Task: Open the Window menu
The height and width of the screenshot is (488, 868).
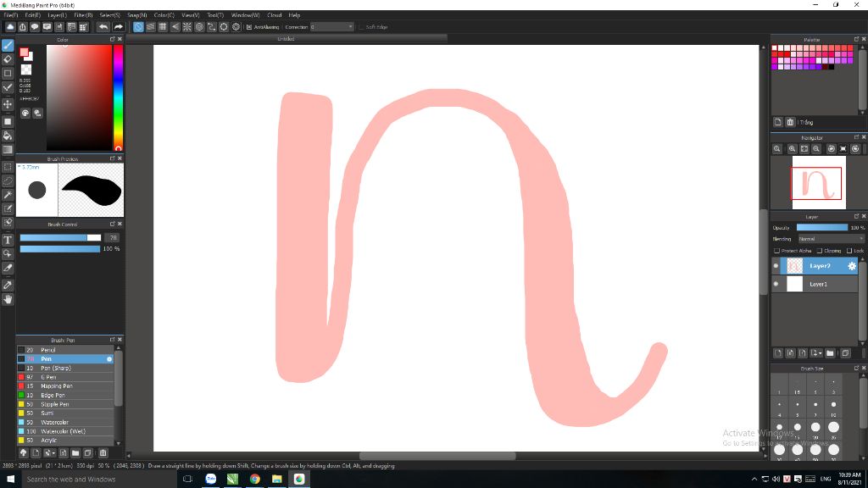Action: [x=243, y=14]
